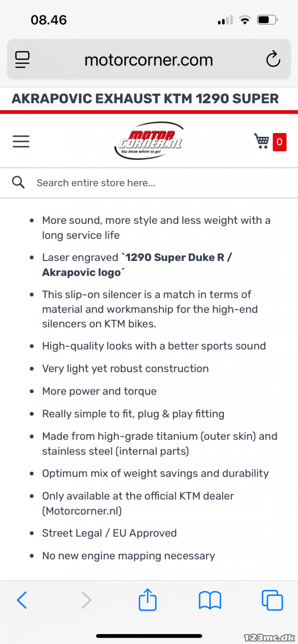Tap the battery status indicator
This screenshot has height=644, width=298.
click(267, 20)
